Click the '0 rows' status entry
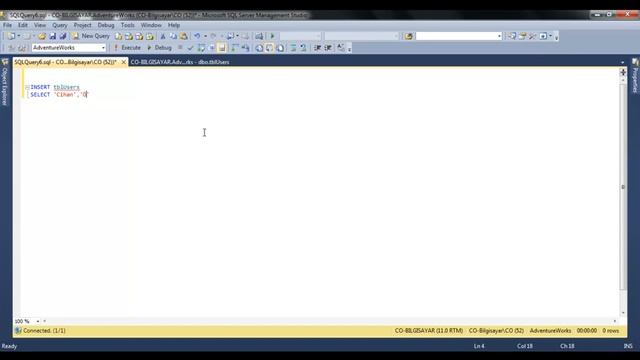 tap(611, 331)
